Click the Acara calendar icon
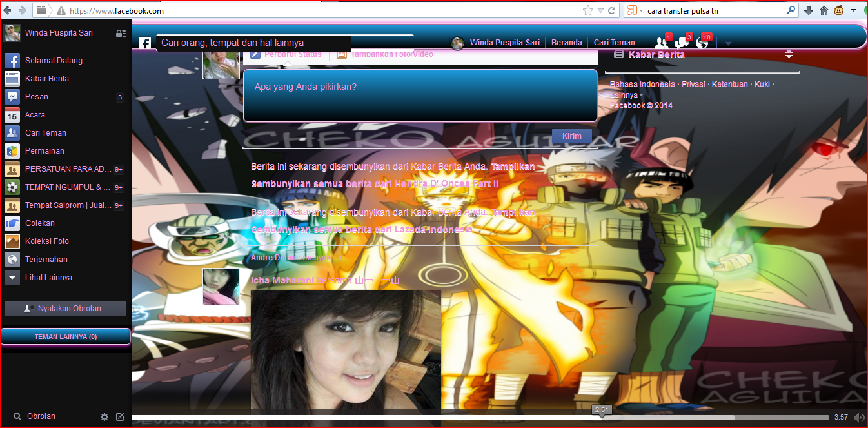The image size is (868, 428). (x=12, y=115)
